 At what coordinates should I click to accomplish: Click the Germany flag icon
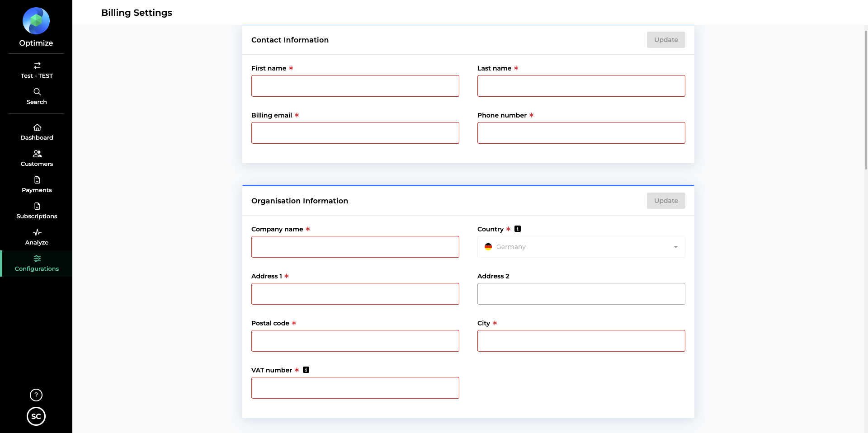tap(488, 247)
